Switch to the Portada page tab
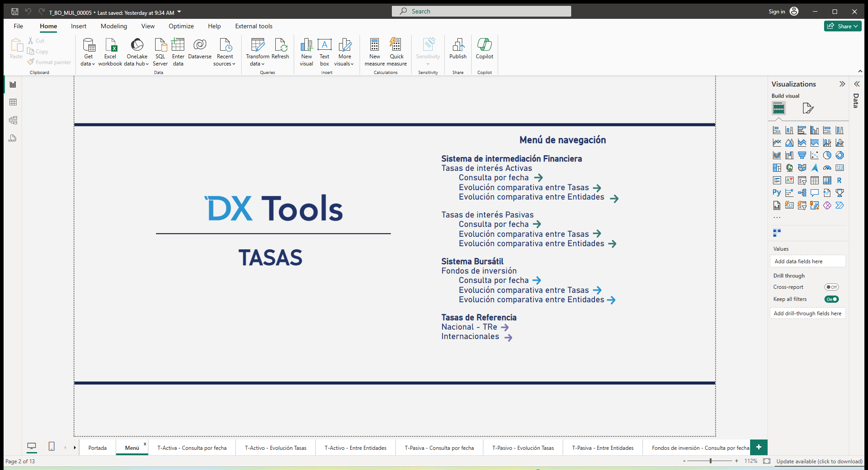 click(x=97, y=448)
